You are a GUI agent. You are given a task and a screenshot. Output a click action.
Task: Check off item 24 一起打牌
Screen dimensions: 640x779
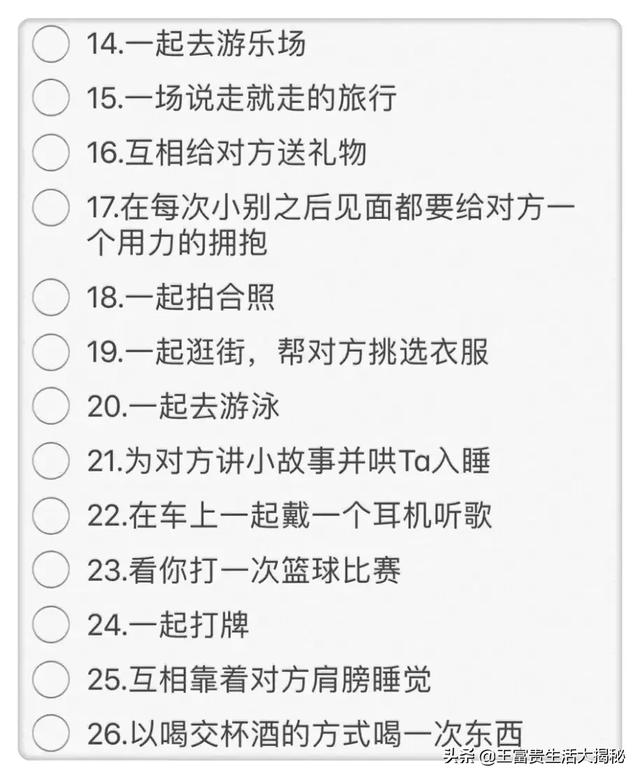click(50, 624)
